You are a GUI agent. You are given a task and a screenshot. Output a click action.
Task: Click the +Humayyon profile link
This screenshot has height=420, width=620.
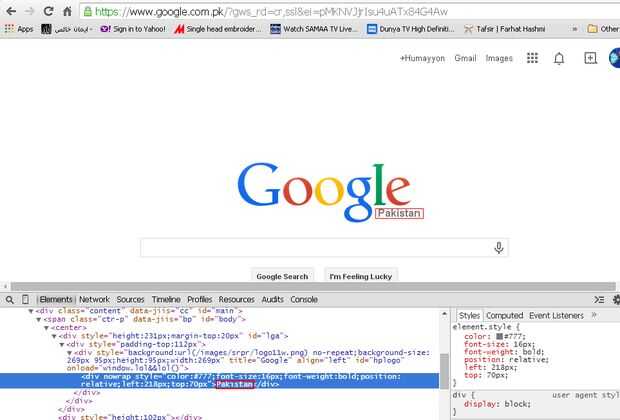pos(422,58)
